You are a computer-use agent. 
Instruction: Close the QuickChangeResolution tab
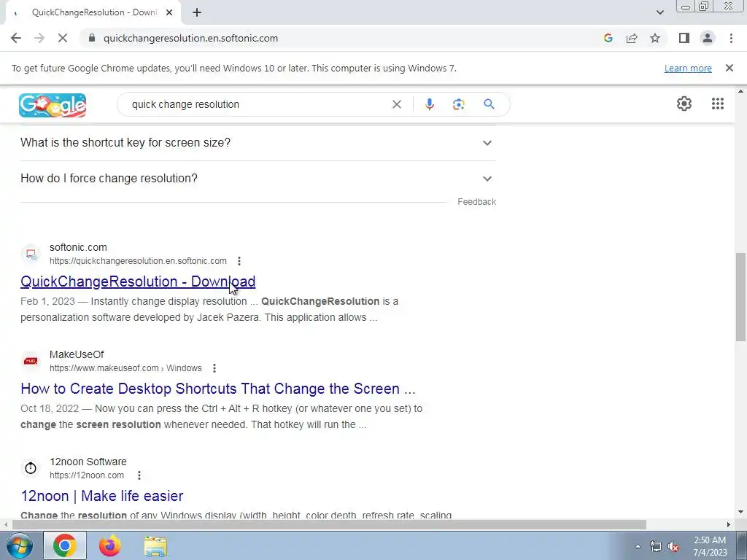[x=169, y=12]
